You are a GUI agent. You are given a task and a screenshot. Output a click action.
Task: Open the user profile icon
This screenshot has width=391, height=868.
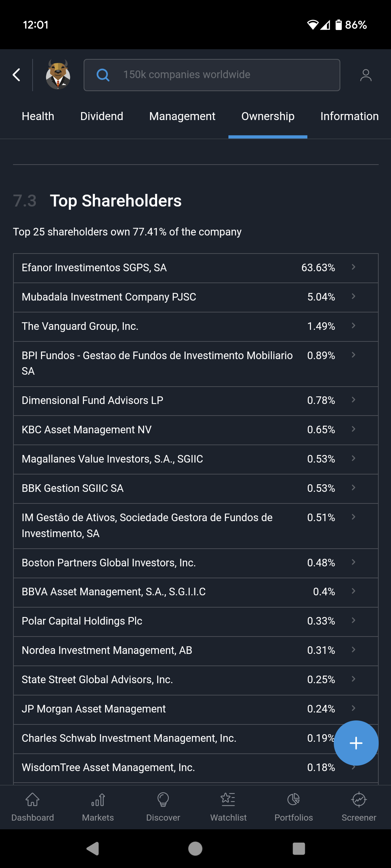click(366, 75)
